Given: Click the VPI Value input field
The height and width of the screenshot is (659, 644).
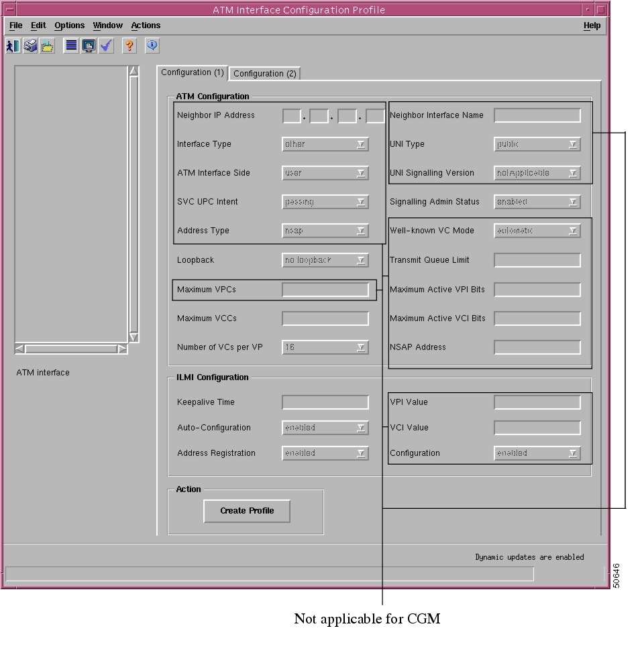Looking at the screenshot, I should click(537, 402).
